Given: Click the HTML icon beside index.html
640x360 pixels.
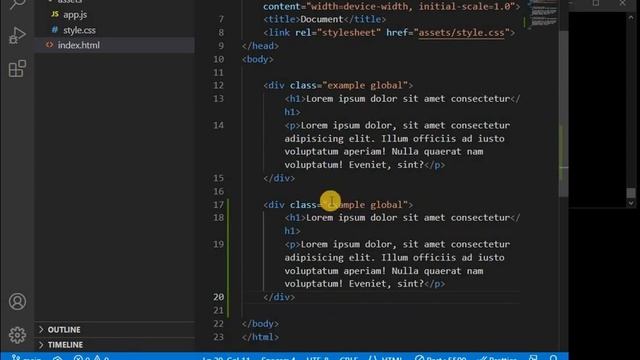Looking at the screenshot, I should pos(49,45).
